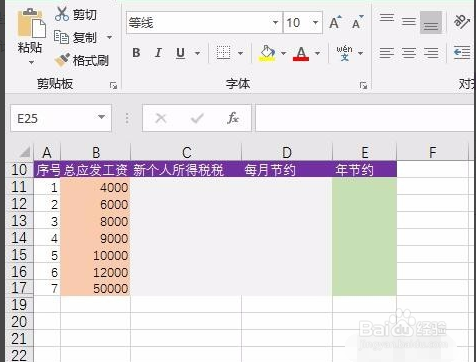Click the cell containing 6000
Screen dimensions: 476x362
click(96, 204)
